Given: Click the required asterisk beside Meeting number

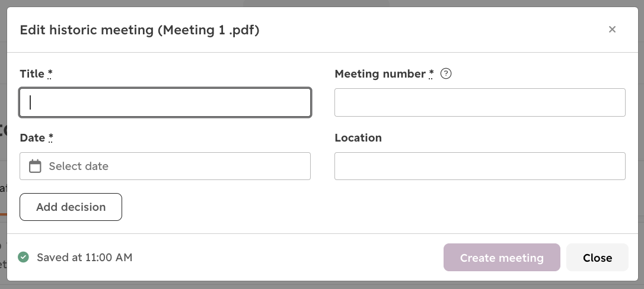Looking at the screenshot, I should coord(431,73).
